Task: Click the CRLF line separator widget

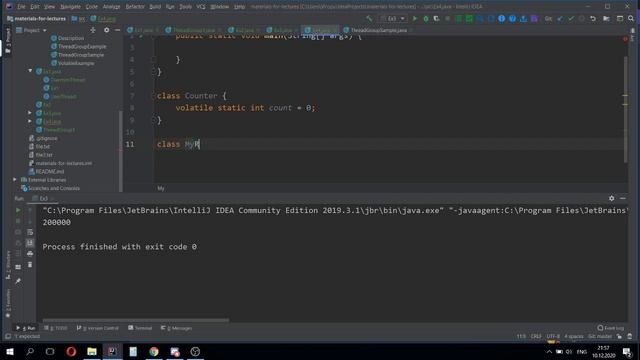Action: [x=536, y=337]
